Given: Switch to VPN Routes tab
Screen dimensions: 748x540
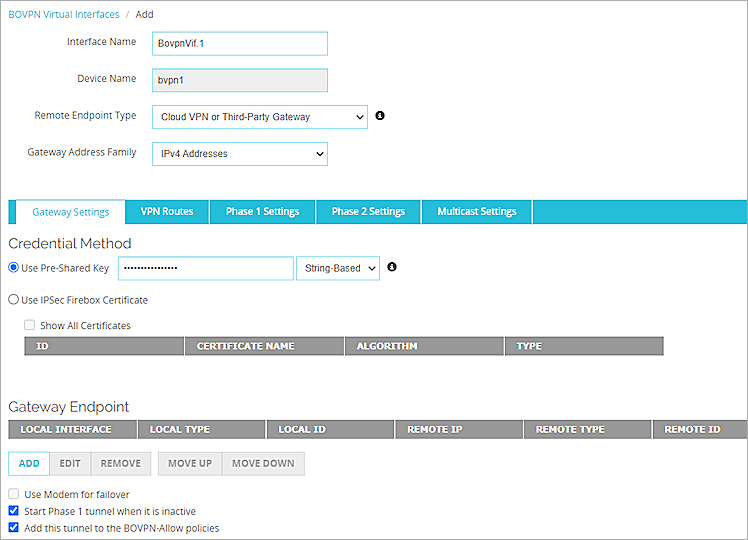Looking at the screenshot, I should click(167, 212).
